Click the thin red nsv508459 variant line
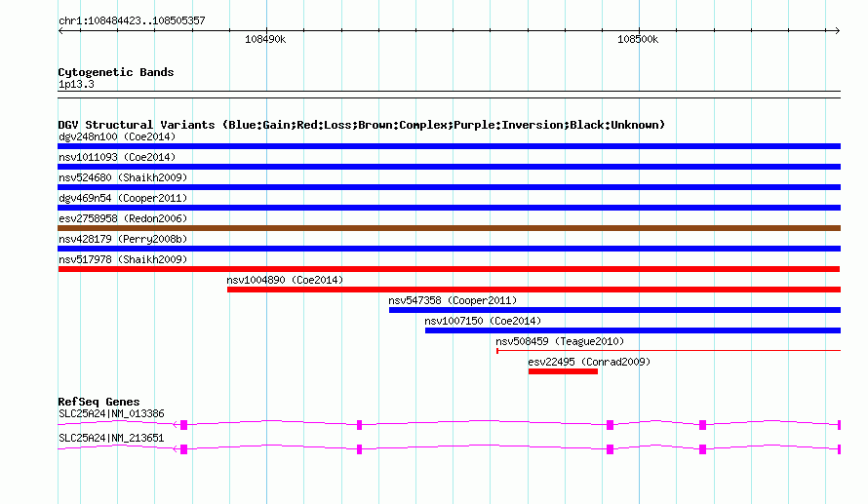The width and height of the screenshot is (868, 504). pos(669,351)
